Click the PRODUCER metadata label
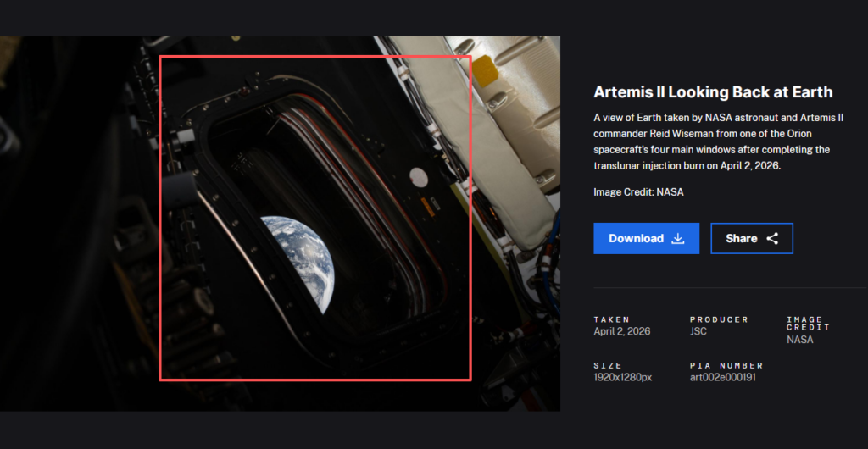 pyautogui.click(x=719, y=319)
